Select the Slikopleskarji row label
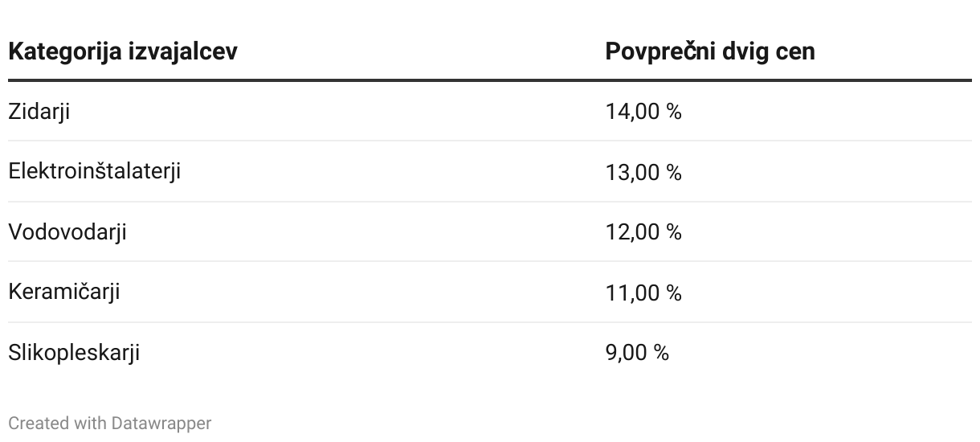 tap(74, 352)
